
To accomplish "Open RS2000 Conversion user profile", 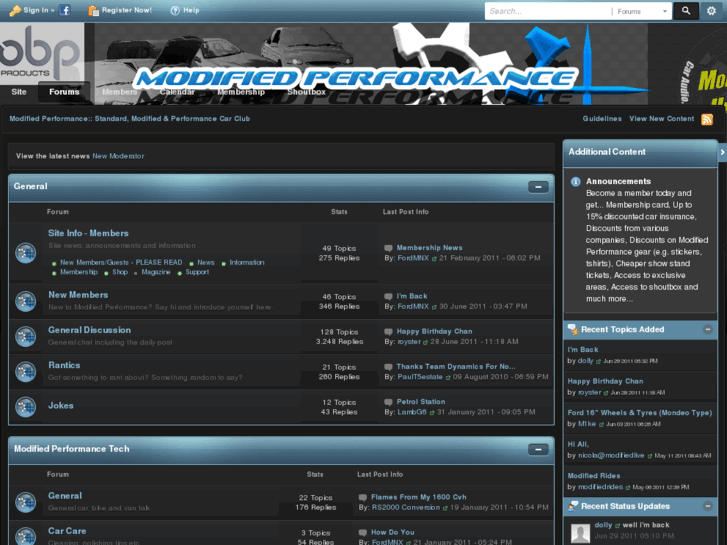I will (406, 507).
